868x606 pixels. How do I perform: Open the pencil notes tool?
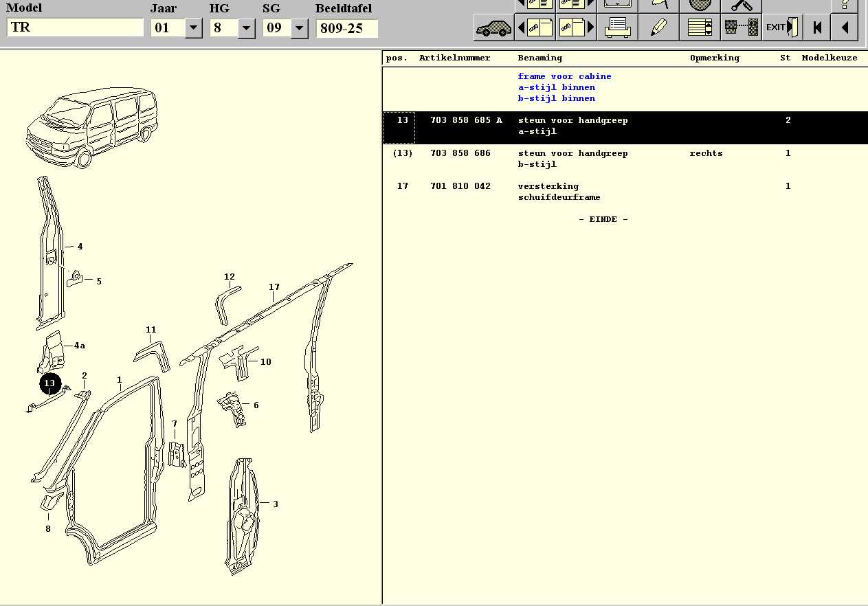tap(658, 28)
